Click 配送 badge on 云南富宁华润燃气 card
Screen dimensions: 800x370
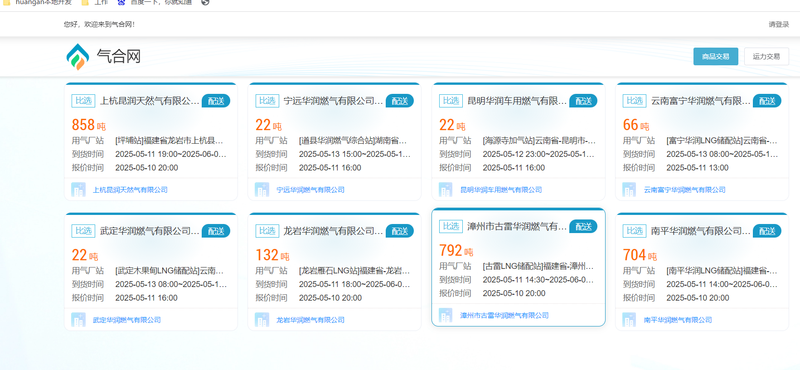pyautogui.click(x=767, y=101)
